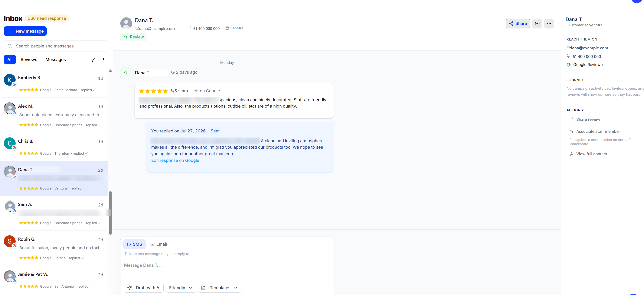Open the horizontal three-dot more menu
The image size is (644, 295).
click(x=549, y=24)
